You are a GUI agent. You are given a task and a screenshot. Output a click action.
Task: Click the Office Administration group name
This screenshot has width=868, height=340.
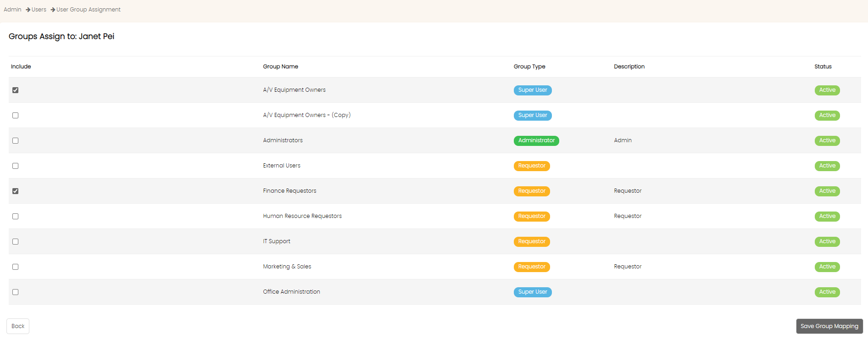tap(292, 292)
